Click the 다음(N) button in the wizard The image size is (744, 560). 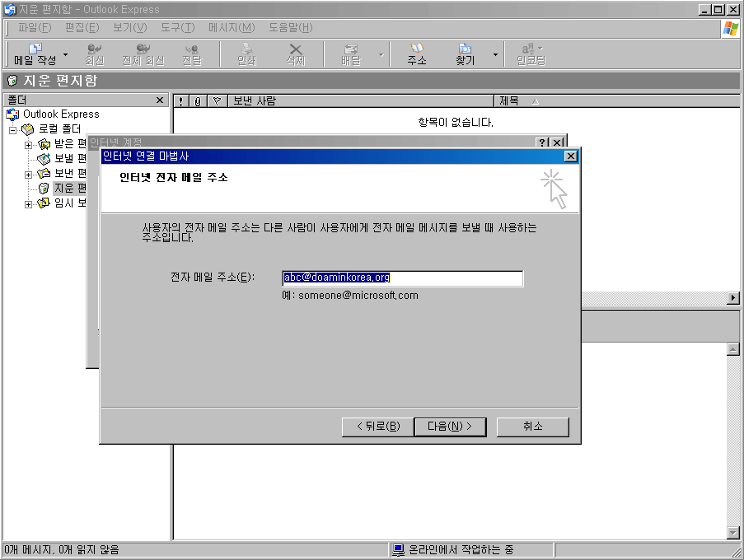(x=450, y=427)
